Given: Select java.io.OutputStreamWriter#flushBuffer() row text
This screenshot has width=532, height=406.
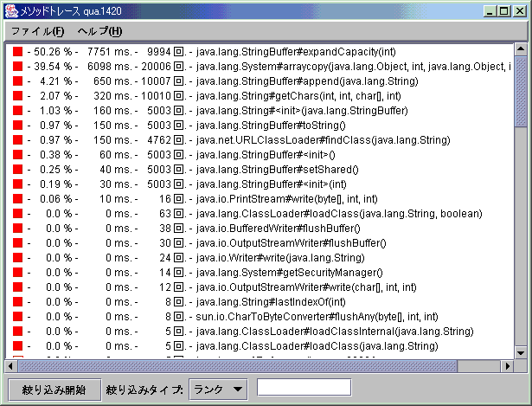Looking at the screenshot, I should coord(292,242).
